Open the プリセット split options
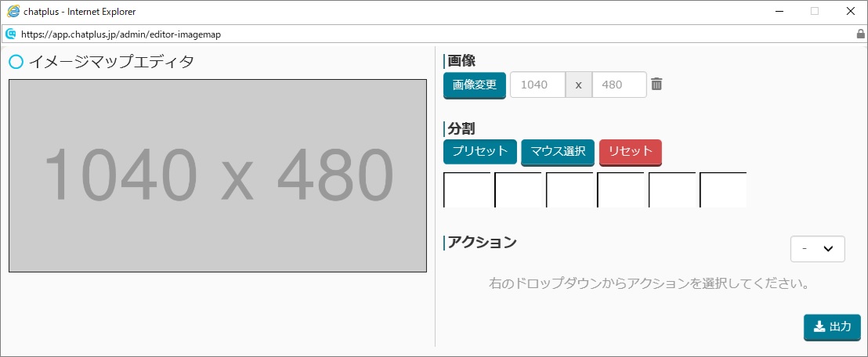868x357 pixels. tap(480, 151)
